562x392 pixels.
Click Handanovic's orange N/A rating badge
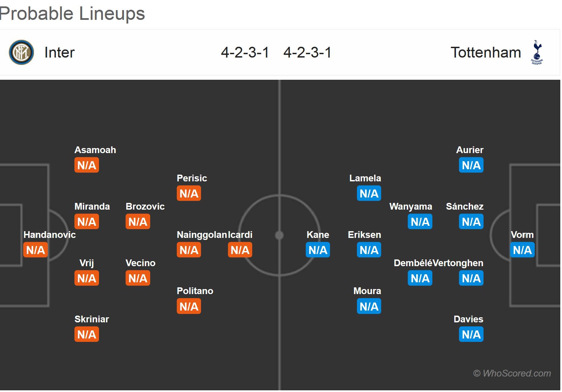coord(36,250)
